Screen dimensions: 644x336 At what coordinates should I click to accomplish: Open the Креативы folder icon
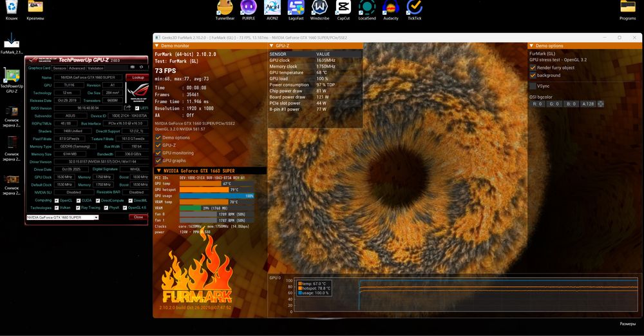click(x=35, y=10)
